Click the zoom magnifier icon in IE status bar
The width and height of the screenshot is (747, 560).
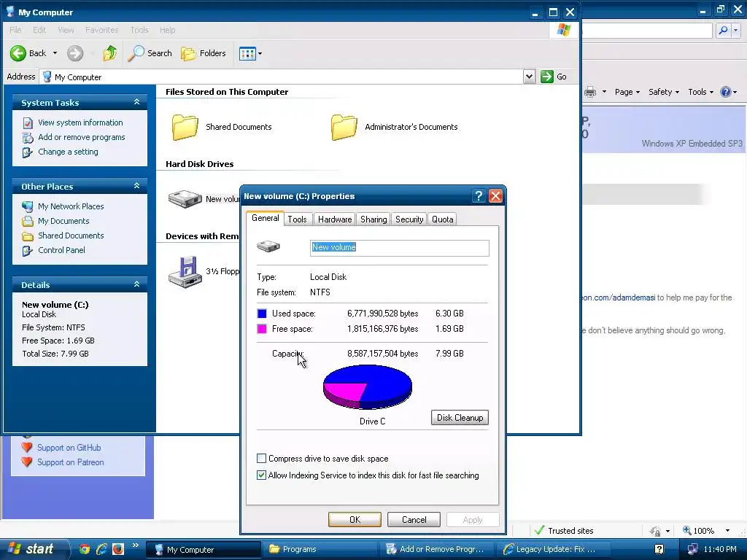[x=687, y=530]
